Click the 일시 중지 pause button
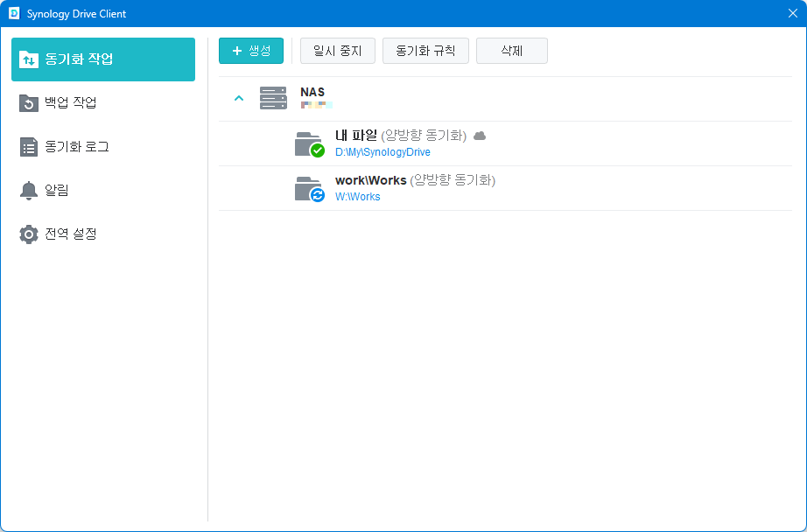 (338, 51)
